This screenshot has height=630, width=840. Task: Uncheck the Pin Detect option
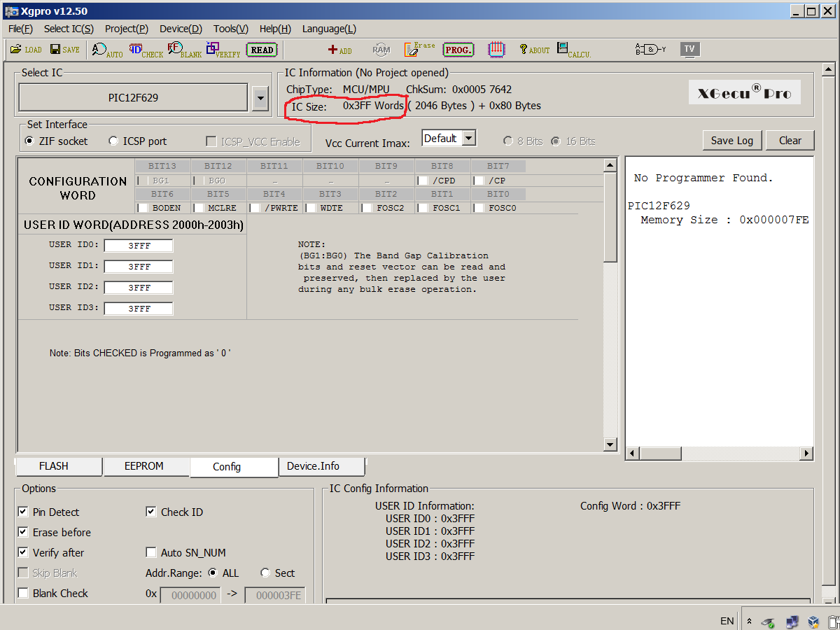click(23, 512)
